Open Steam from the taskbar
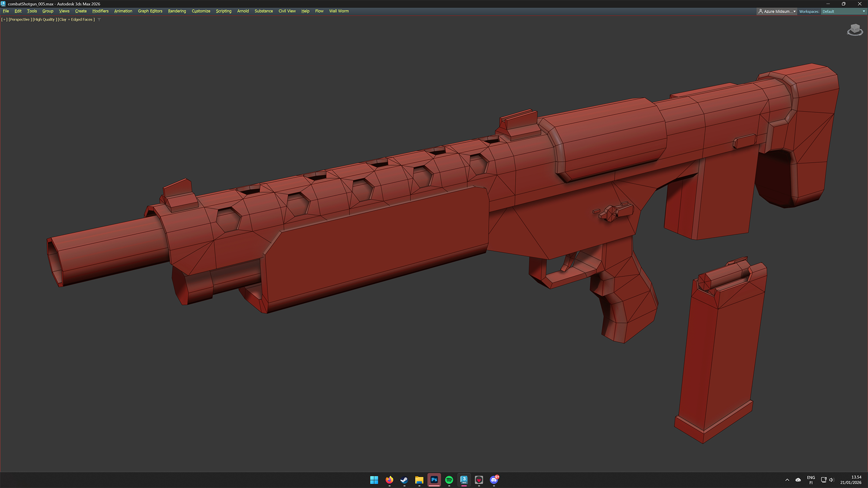 click(x=404, y=479)
